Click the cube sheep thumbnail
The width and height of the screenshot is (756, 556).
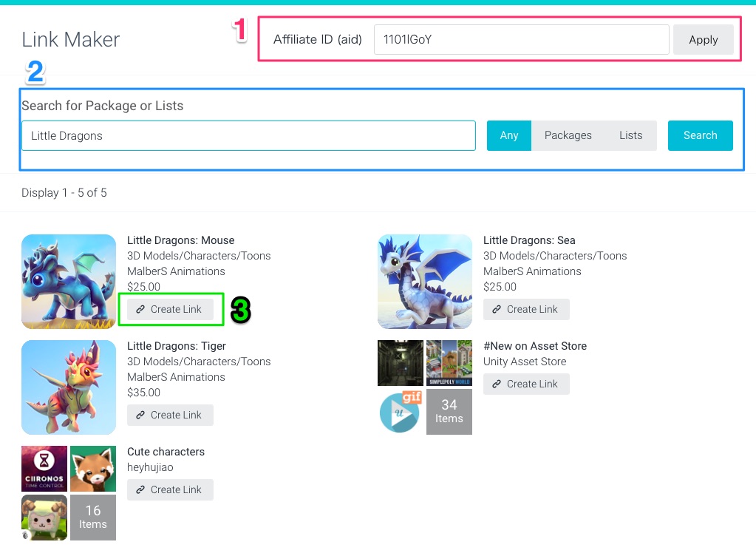click(x=44, y=518)
